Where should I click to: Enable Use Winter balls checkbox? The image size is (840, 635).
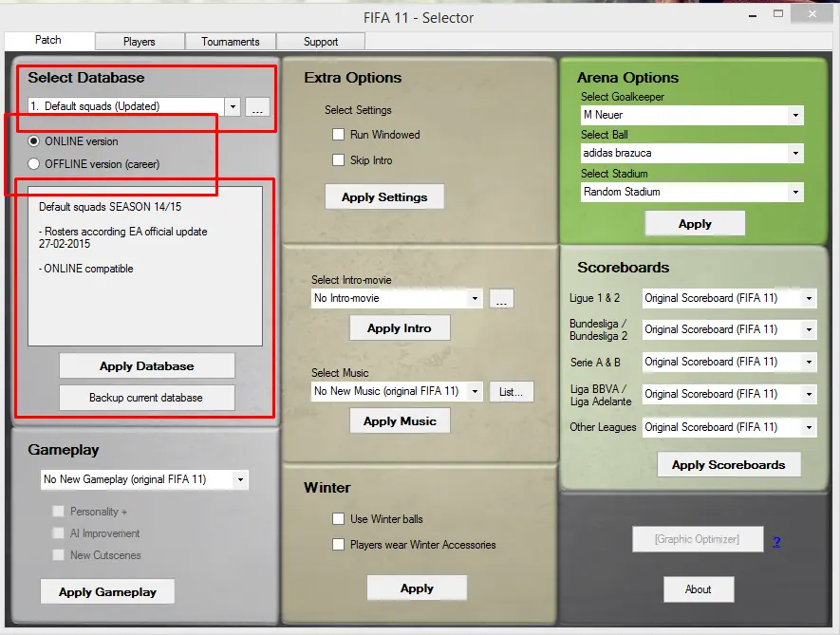click(338, 518)
